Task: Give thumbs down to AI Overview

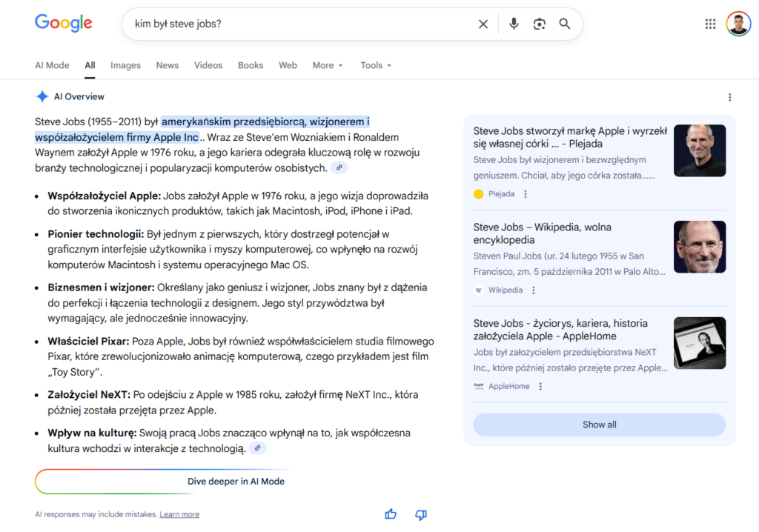Action: (x=421, y=514)
